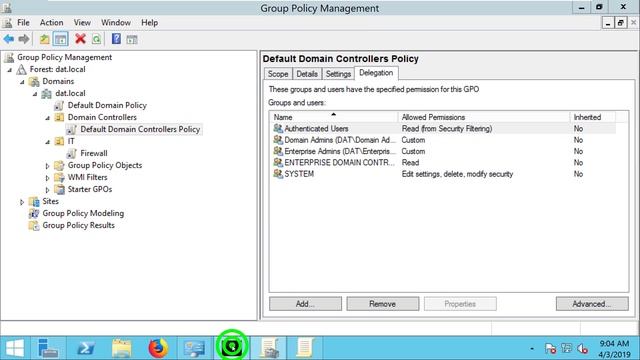Select Group Policy Results node
Image resolution: width=640 pixels, height=360 pixels.
click(x=78, y=225)
